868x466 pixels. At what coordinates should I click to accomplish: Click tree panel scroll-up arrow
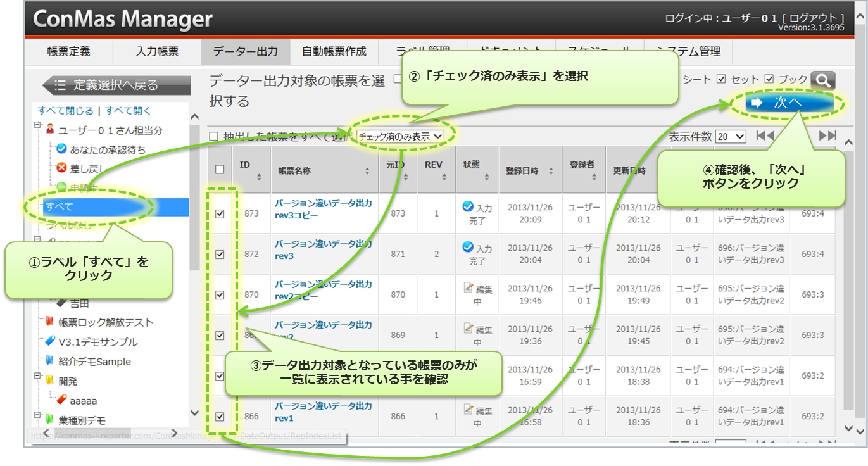point(195,117)
